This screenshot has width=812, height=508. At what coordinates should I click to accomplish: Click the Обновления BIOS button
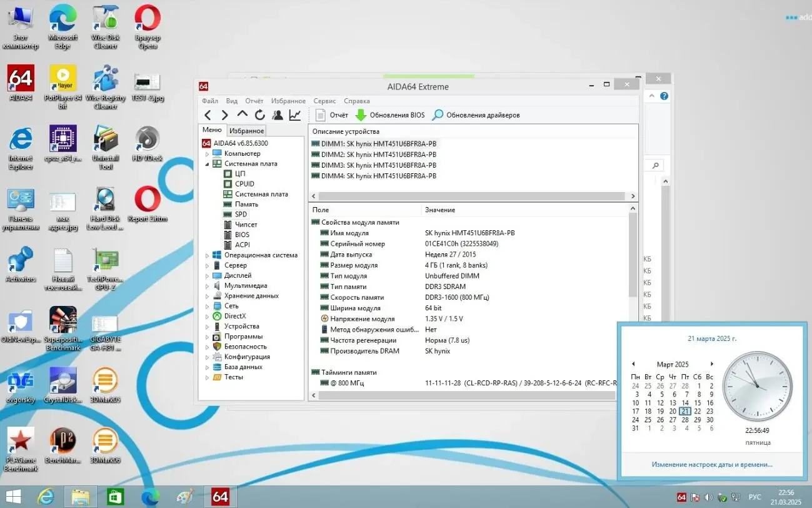(390, 115)
